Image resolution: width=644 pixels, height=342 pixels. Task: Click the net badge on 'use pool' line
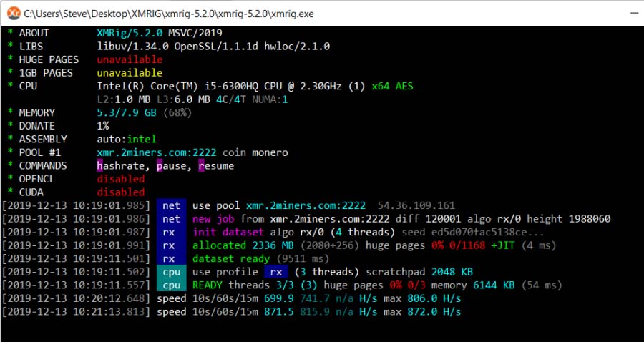(171, 205)
